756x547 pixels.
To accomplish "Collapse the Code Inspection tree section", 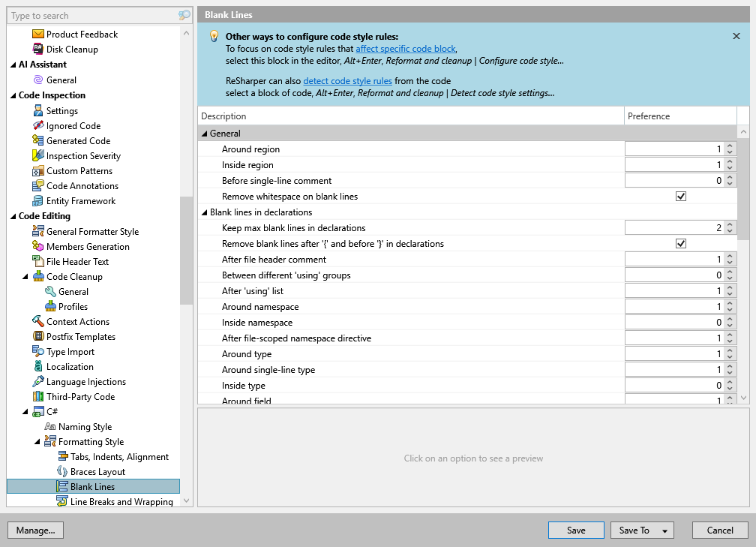I will click(x=13, y=95).
